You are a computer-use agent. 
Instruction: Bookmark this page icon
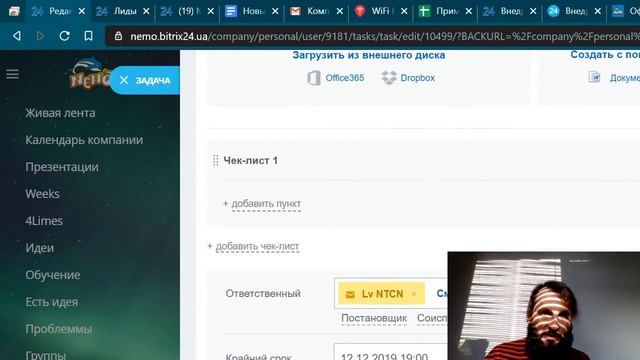(88, 36)
